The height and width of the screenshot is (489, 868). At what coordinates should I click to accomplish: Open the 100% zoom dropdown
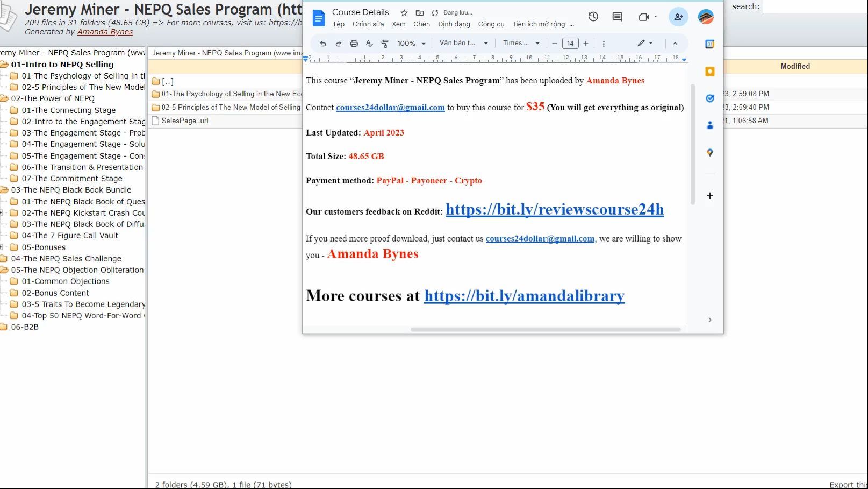pos(411,44)
